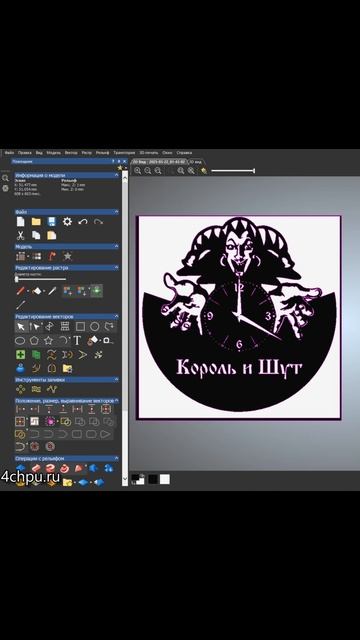Open file using yellow folder icon

pyautogui.click(x=36, y=222)
